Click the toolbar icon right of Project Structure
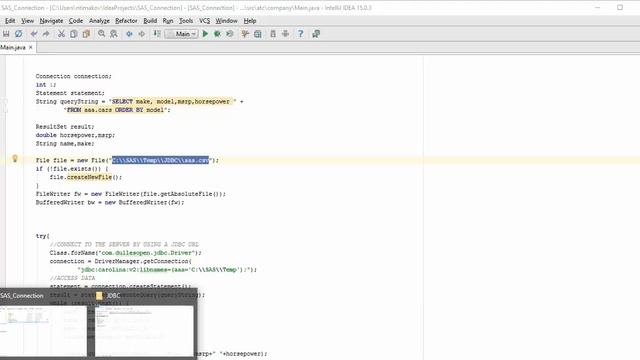Viewport: 640px width, 360px height. click(273, 34)
